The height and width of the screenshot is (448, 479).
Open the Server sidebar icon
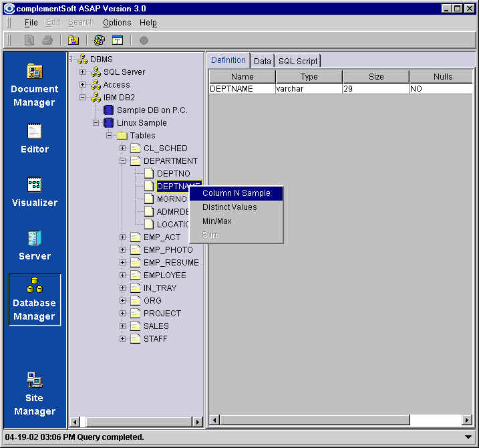[35, 238]
